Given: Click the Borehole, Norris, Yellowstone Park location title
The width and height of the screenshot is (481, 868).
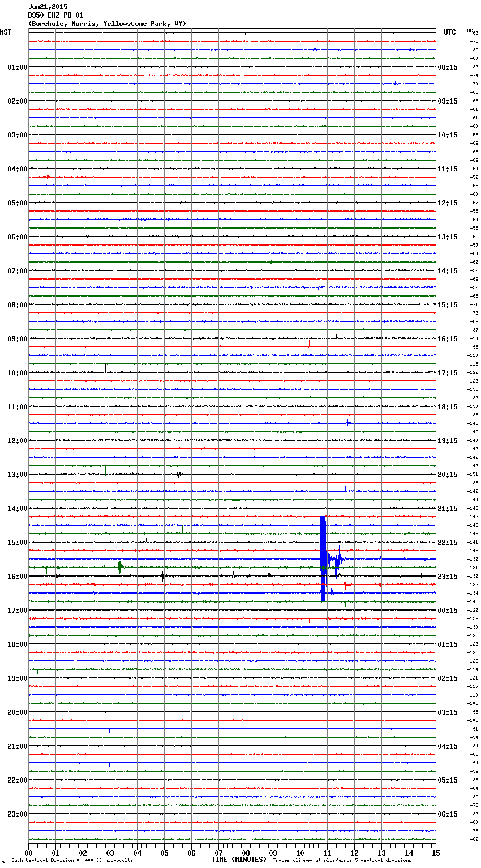Looking at the screenshot, I should 107,24.
